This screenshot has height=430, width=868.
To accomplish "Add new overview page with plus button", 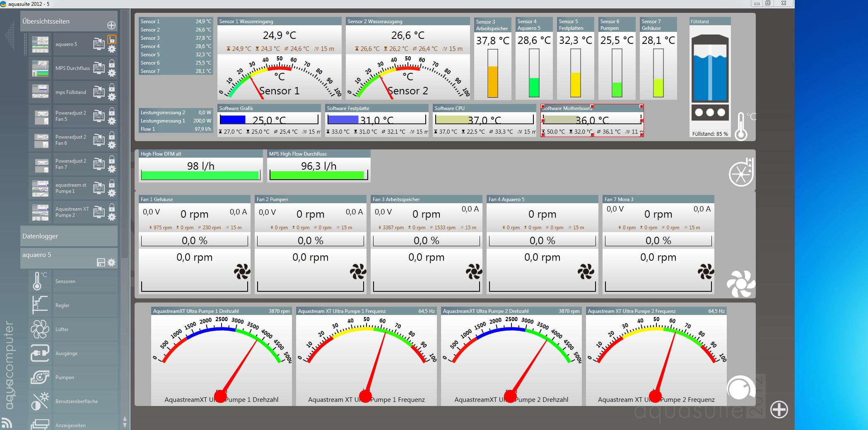I will click(x=111, y=25).
